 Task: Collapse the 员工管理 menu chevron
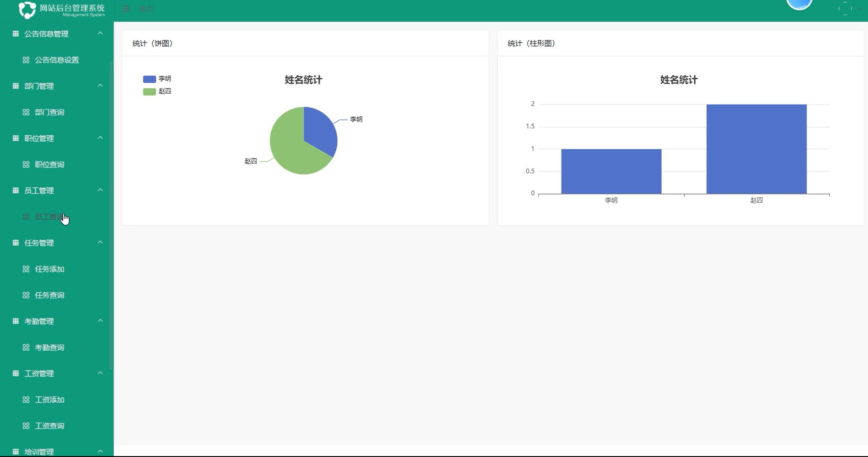click(100, 190)
